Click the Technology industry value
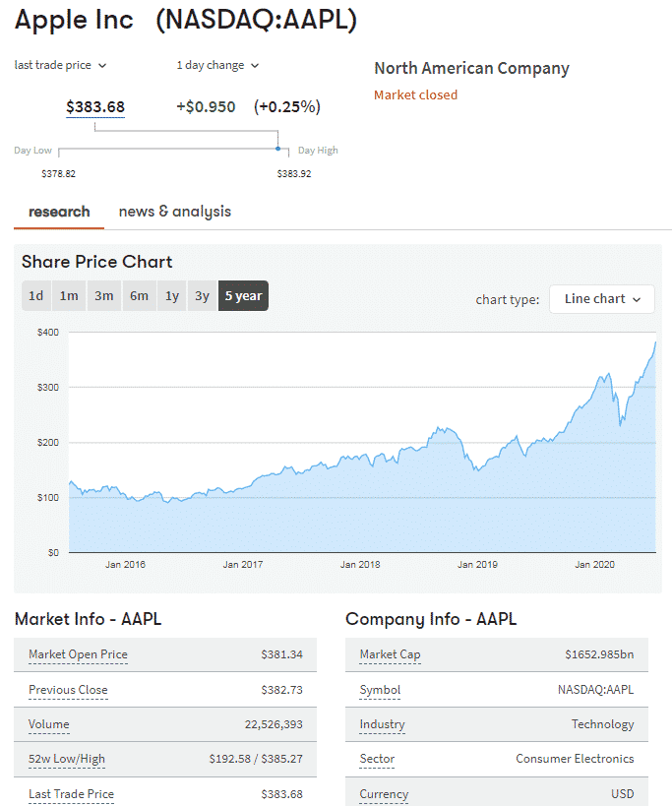672x806 pixels. click(603, 724)
